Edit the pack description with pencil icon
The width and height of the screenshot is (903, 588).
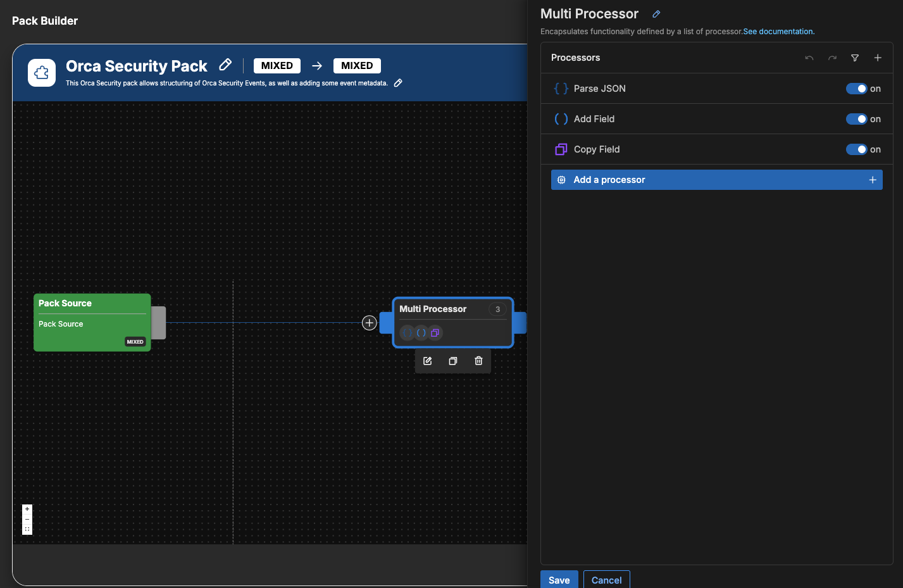point(398,83)
